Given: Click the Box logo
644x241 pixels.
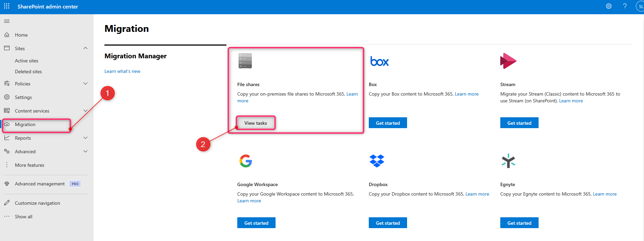Looking at the screenshot, I should click(379, 61).
